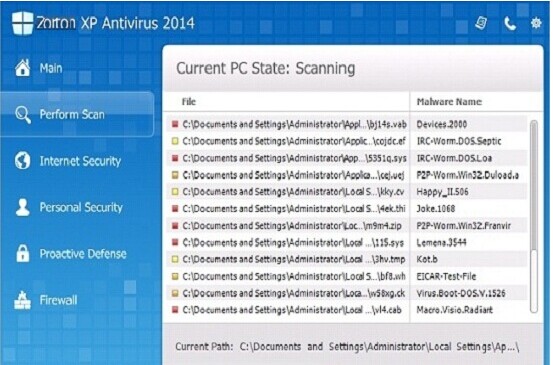This screenshot has width=553, height=365.
Task: Click the results list vertical scrollbar
Action: pyautogui.click(x=534, y=216)
